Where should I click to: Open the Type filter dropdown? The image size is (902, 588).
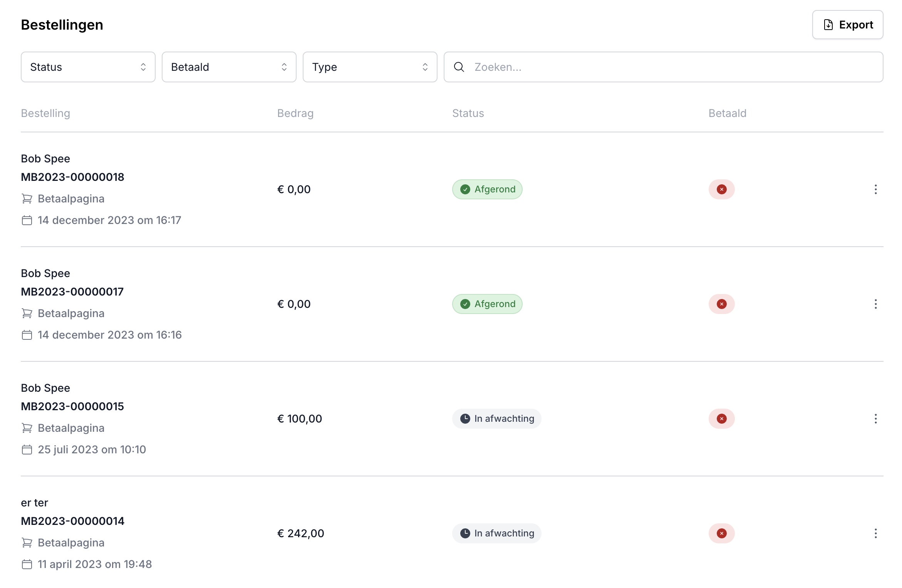(x=370, y=67)
